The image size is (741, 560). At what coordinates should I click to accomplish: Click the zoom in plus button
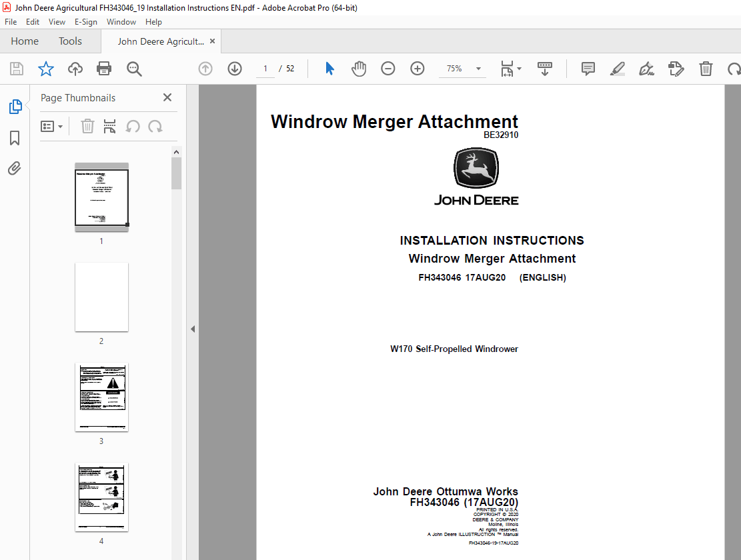click(x=418, y=69)
